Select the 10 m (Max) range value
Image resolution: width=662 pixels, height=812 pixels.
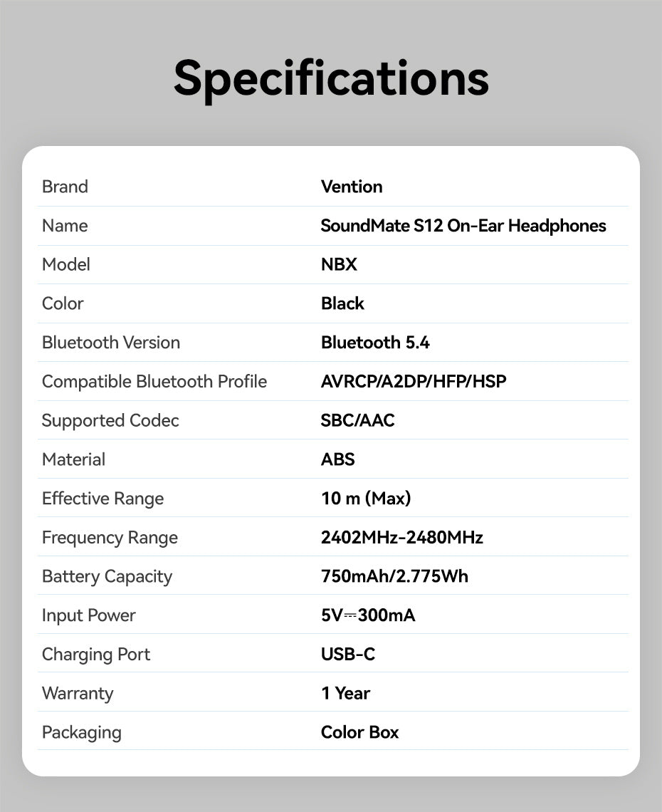pyautogui.click(x=366, y=498)
